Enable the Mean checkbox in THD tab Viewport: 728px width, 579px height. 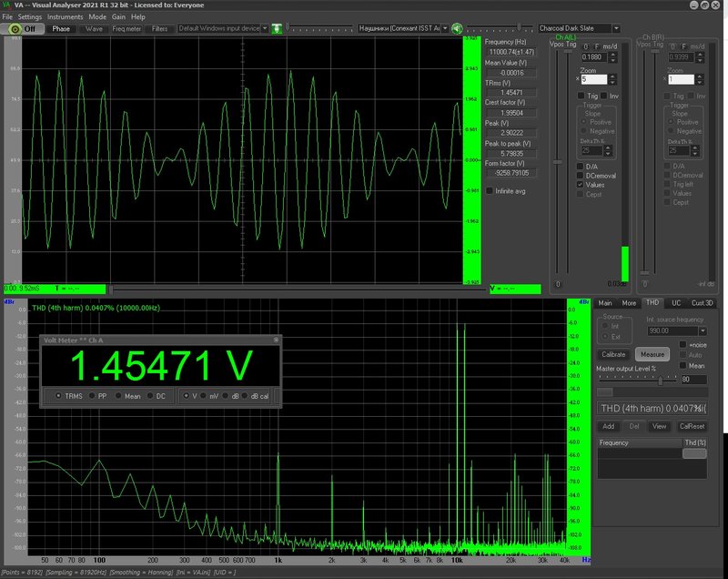[682, 365]
